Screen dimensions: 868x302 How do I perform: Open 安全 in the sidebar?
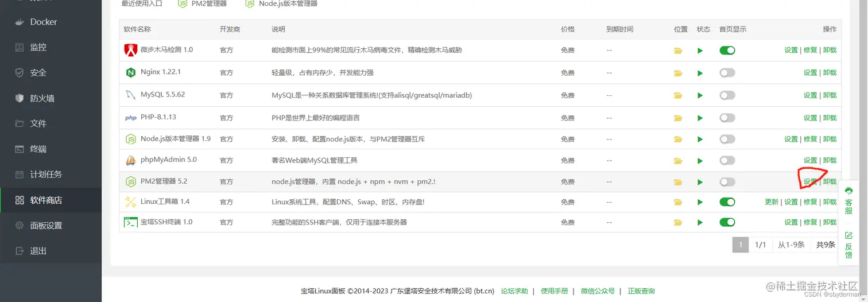click(51, 73)
